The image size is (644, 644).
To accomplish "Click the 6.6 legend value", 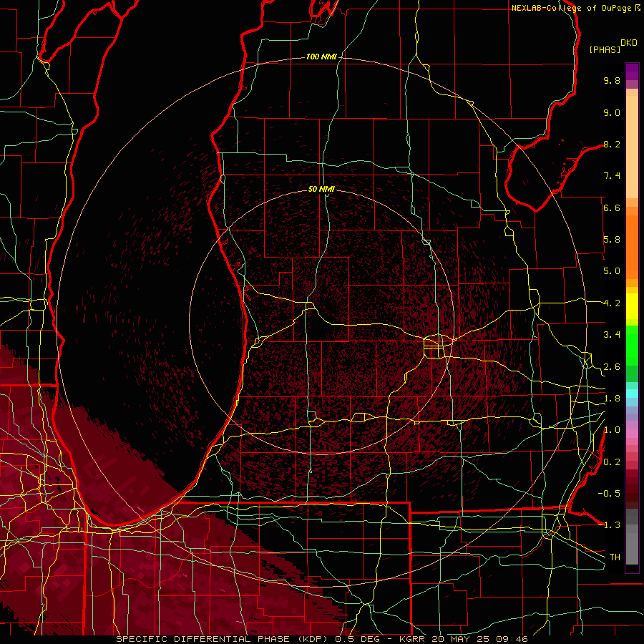I will point(612,208).
